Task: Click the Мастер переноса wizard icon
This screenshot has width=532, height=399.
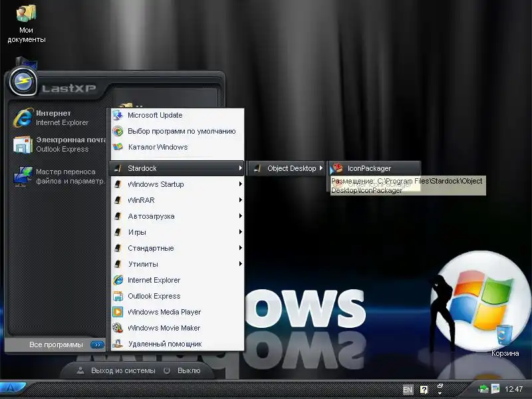Action: pos(23,176)
